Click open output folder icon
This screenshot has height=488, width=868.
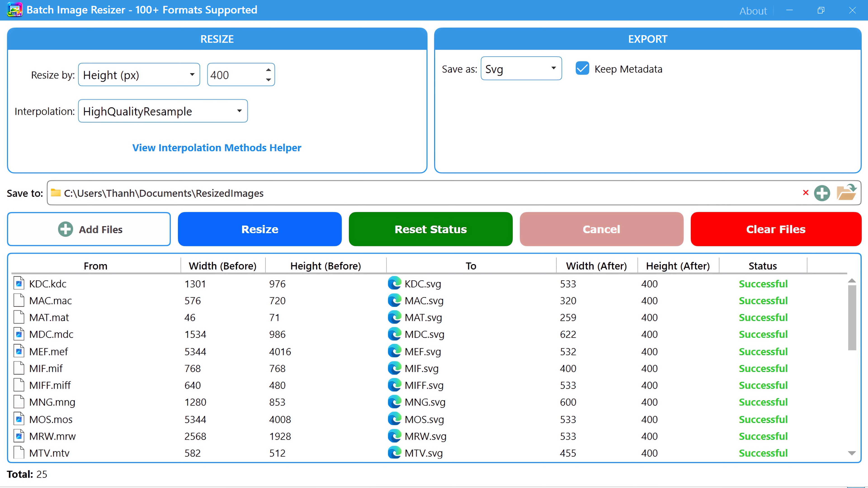(847, 192)
